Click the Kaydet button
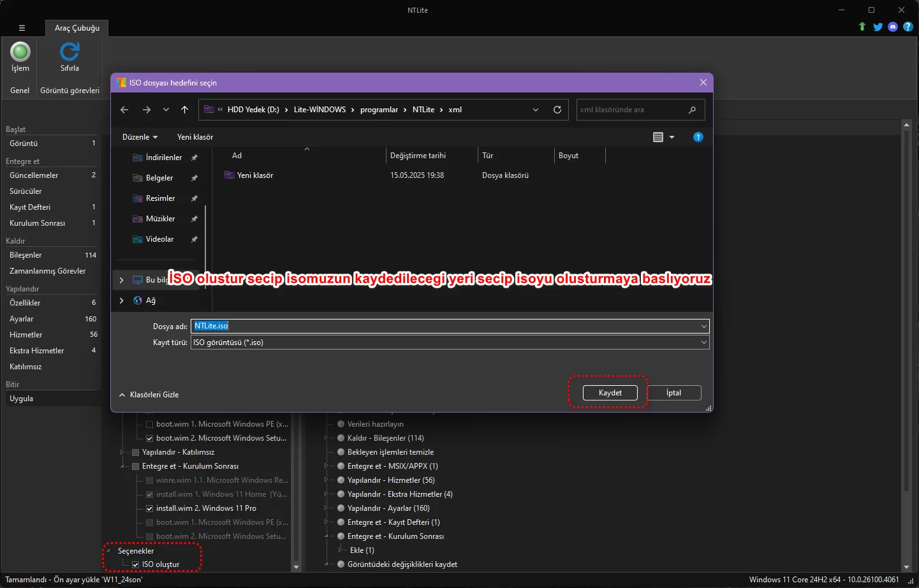Screen dimensions: 919x588 610,393
